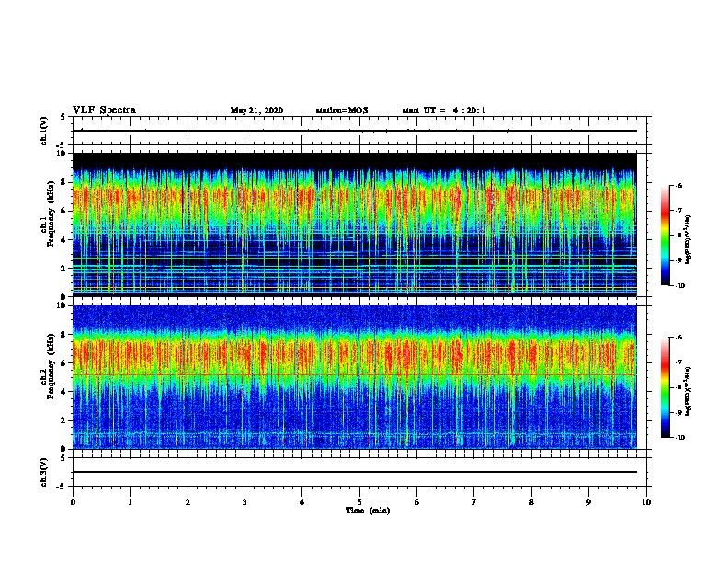Click the "10" frequency tick of ch.1 spectrogram

pyautogui.click(x=62, y=154)
